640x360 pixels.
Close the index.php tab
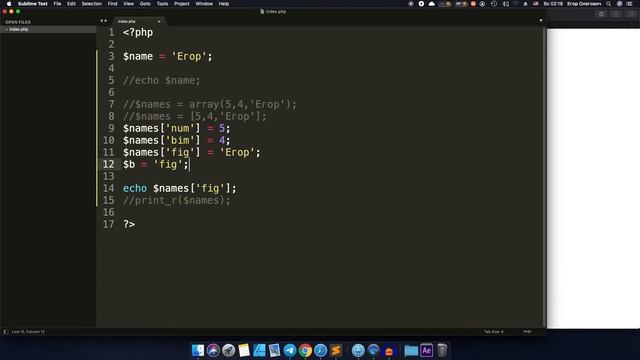159,21
